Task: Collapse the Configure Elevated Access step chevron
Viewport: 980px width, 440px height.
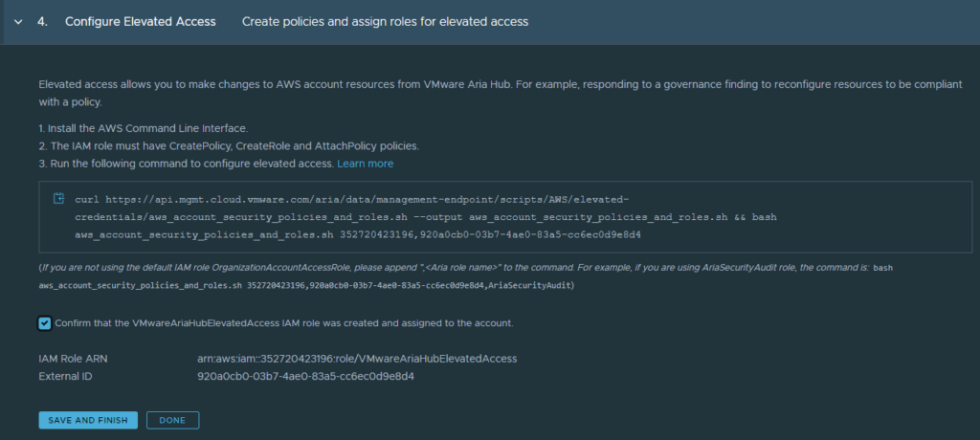Action: [x=18, y=22]
